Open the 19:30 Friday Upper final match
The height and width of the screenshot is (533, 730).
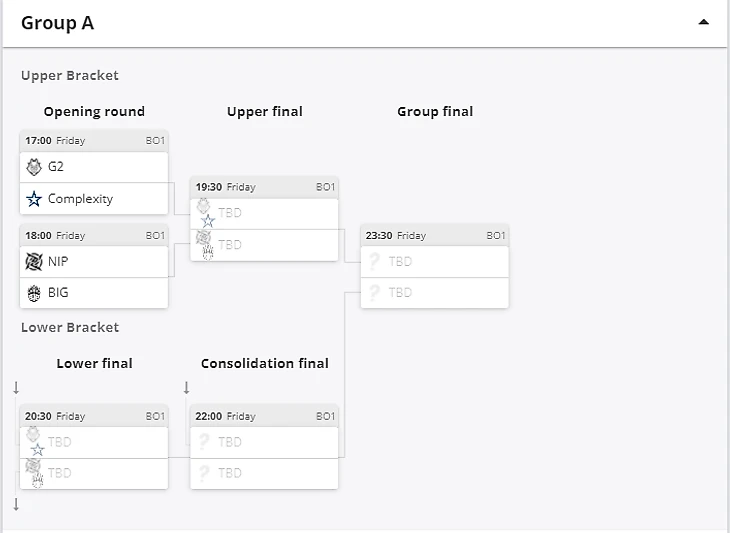click(x=264, y=187)
